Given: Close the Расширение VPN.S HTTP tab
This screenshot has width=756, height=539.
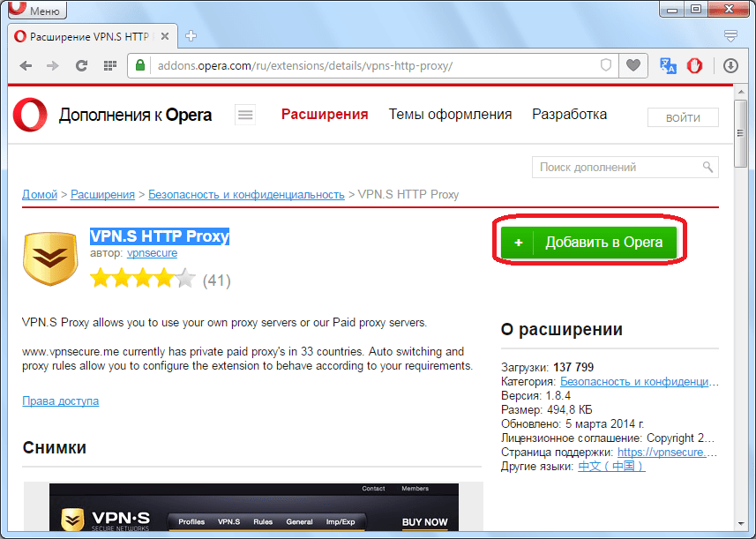Looking at the screenshot, I should coord(165,36).
